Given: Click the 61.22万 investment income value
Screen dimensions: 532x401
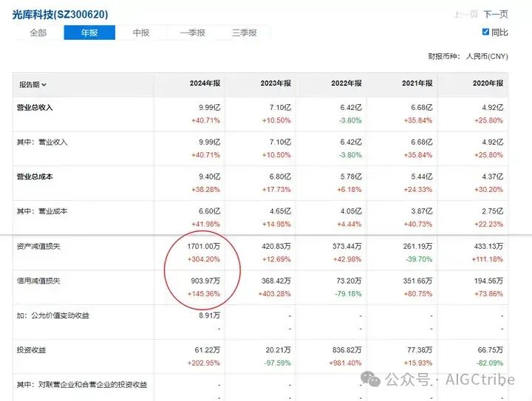Looking at the screenshot, I should pyautogui.click(x=208, y=350).
